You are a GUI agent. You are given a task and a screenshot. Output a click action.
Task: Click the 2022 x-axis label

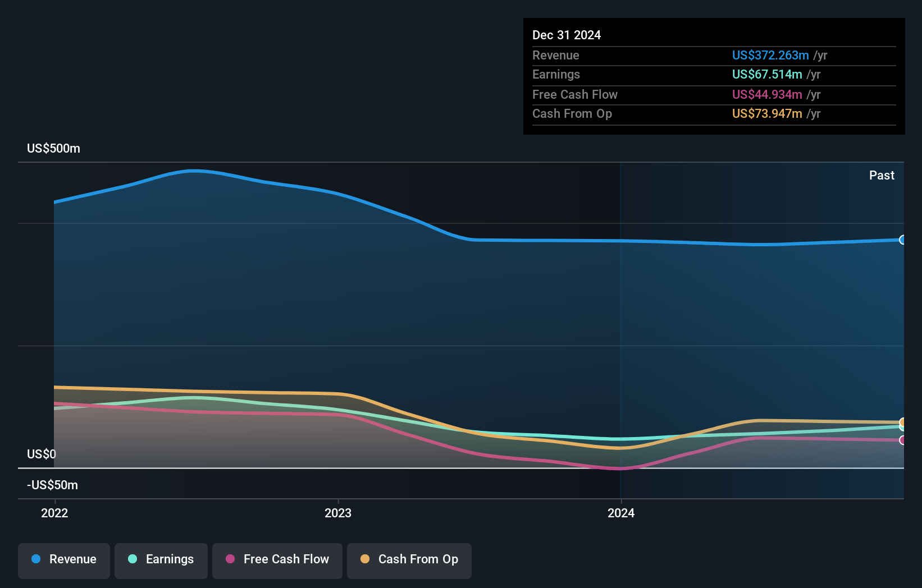(x=54, y=513)
